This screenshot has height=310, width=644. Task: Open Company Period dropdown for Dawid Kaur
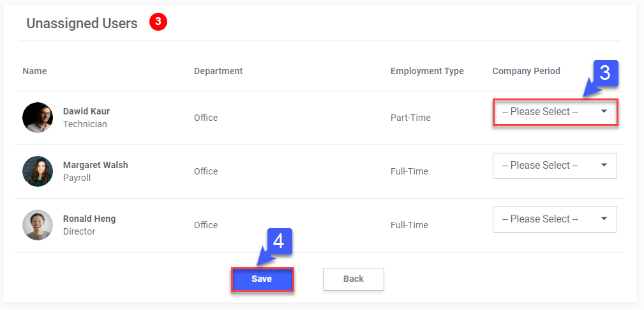point(555,112)
